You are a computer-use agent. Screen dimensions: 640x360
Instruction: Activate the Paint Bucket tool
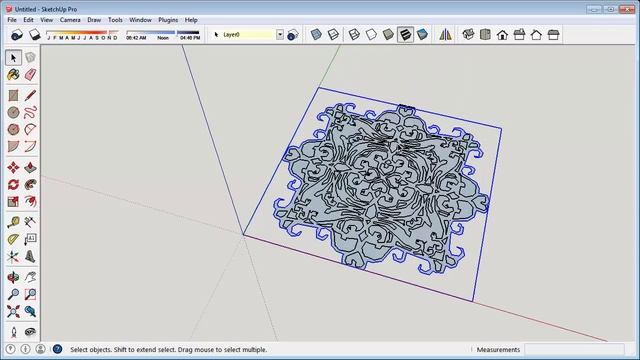tap(13, 75)
